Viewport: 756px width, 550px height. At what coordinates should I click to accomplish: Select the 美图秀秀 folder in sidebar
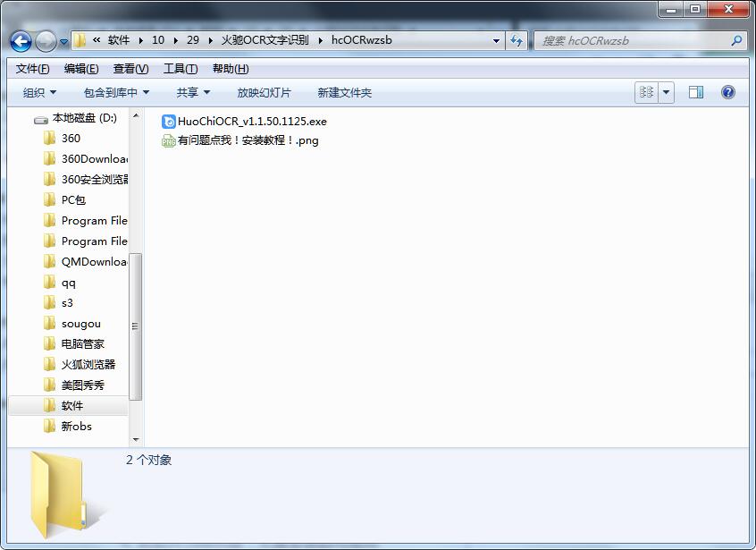pyautogui.click(x=82, y=385)
